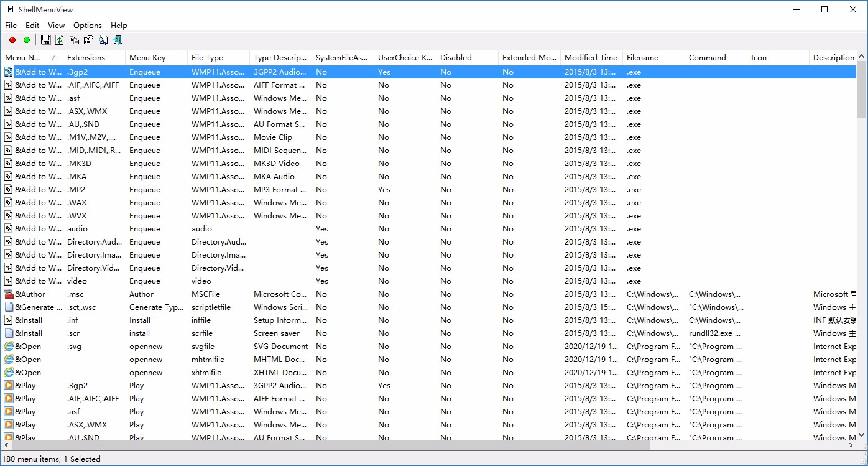Open the View menu

pos(56,25)
